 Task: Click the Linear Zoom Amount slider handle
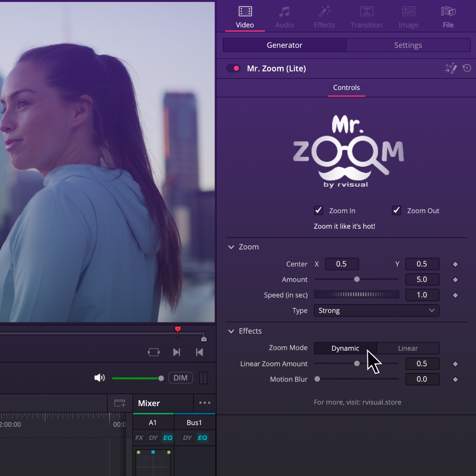357,364
